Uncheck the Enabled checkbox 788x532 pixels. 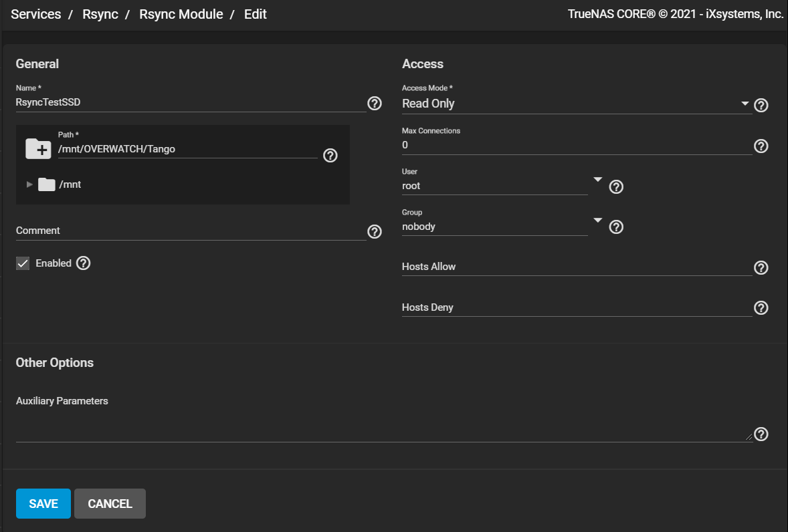pos(23,263)
